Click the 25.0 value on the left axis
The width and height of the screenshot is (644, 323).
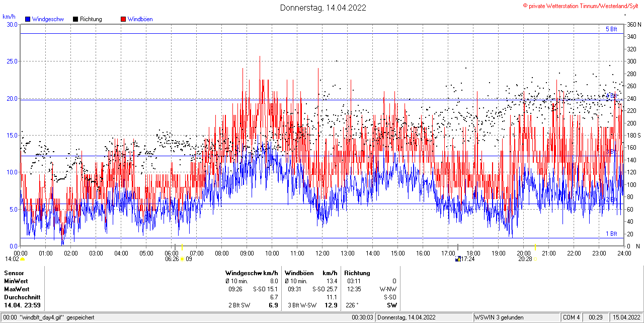pyautogui.click(x=12, y=61)
